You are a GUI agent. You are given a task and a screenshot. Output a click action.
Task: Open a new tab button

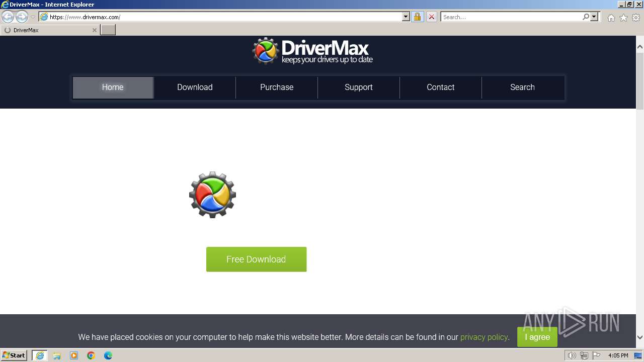108,30
